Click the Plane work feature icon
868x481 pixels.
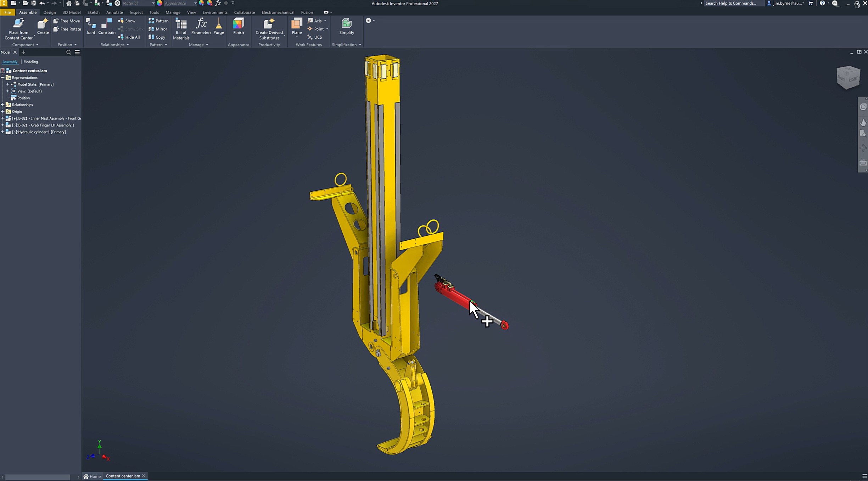297,24
